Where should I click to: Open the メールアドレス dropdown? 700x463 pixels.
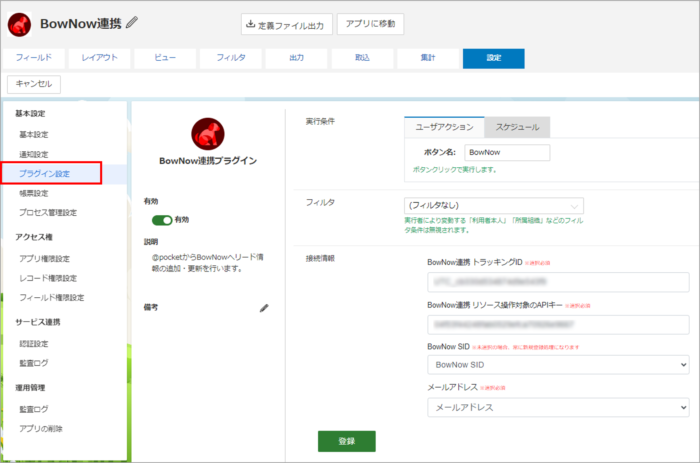558,407
